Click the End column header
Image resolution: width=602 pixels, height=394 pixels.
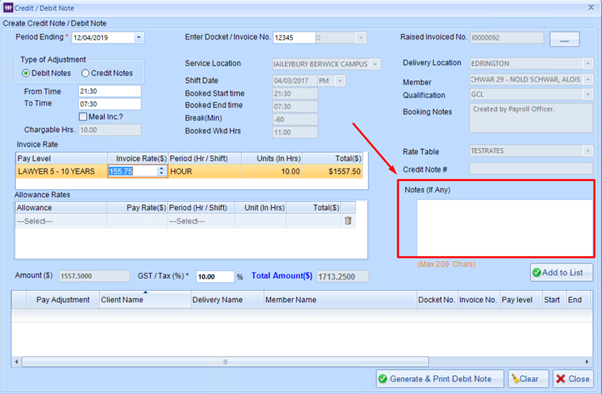click(x=577, y=300)
